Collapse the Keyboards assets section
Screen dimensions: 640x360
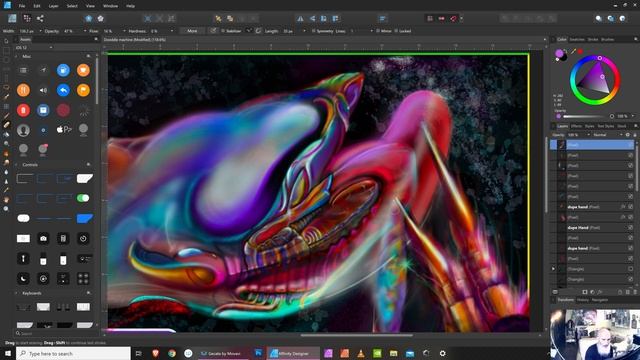pos(16,293)
